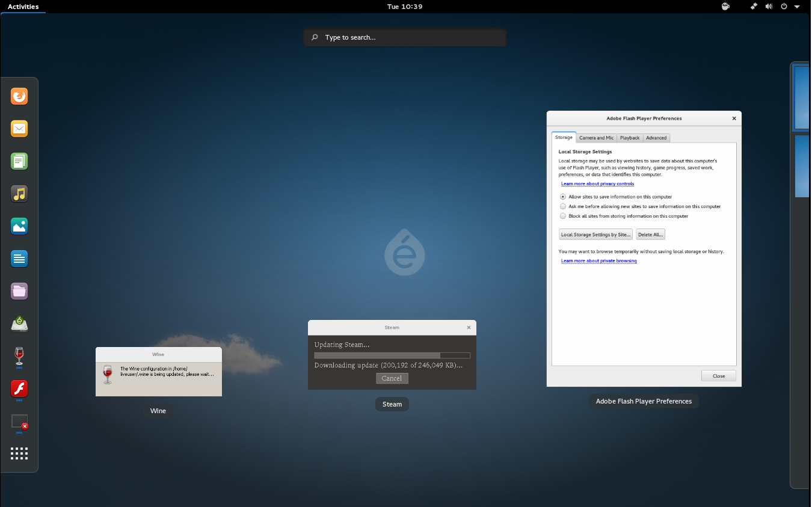Cancel the Steam update
The width and height of the screenshot is (812, 507).
tap(392, 378)
